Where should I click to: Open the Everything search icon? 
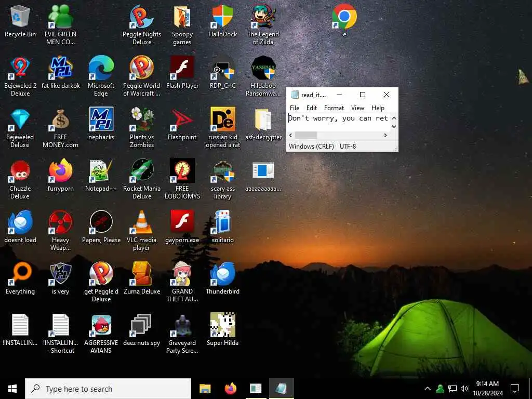[x=20, y=278]
